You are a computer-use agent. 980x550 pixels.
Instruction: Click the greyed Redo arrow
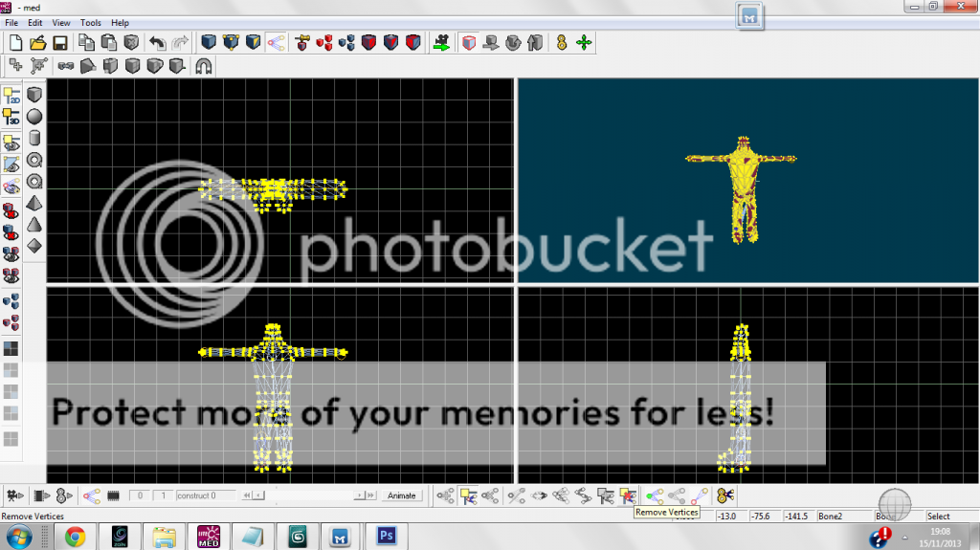tap(180, 42)
